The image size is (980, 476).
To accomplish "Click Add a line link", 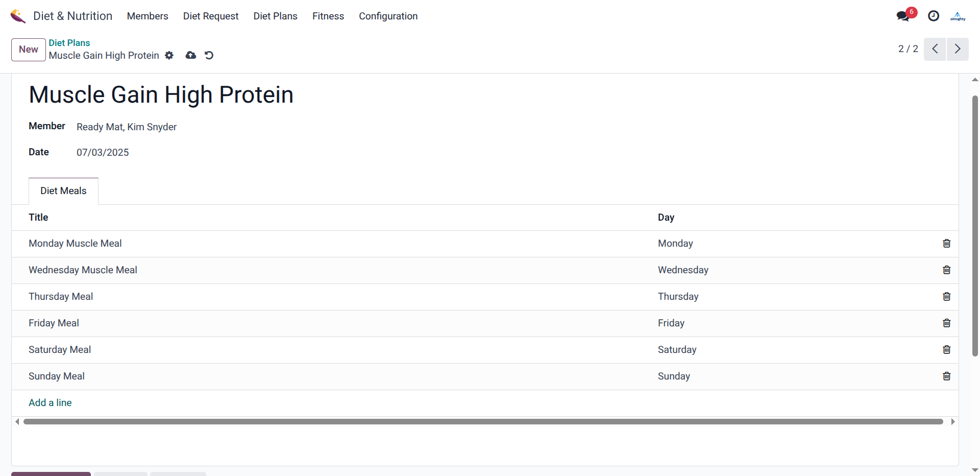I will point(50,403).
